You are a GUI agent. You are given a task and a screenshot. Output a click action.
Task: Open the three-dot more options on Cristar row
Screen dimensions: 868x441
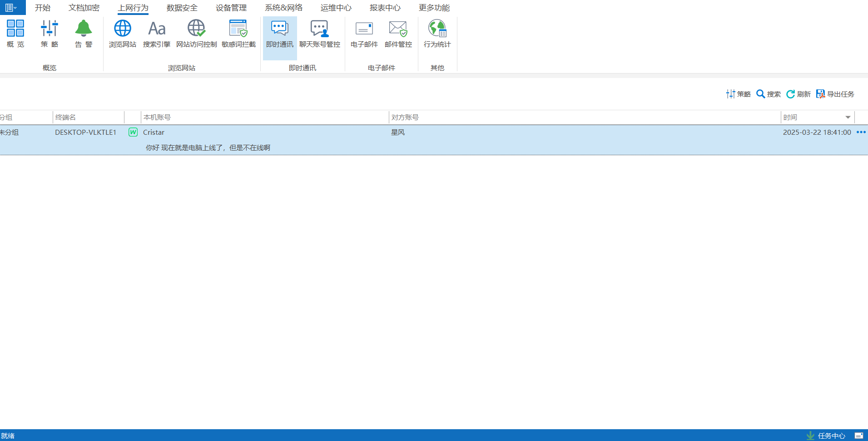pos(861,132)
